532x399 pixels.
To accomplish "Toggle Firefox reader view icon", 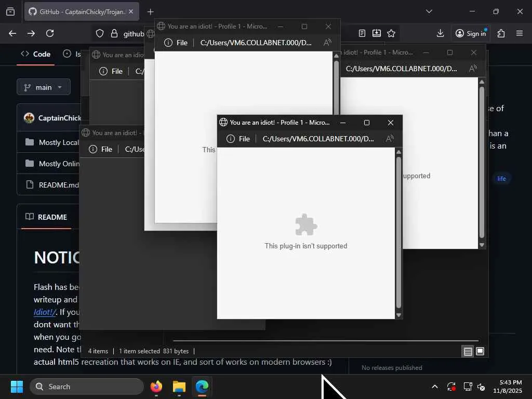I will point(362,33).
